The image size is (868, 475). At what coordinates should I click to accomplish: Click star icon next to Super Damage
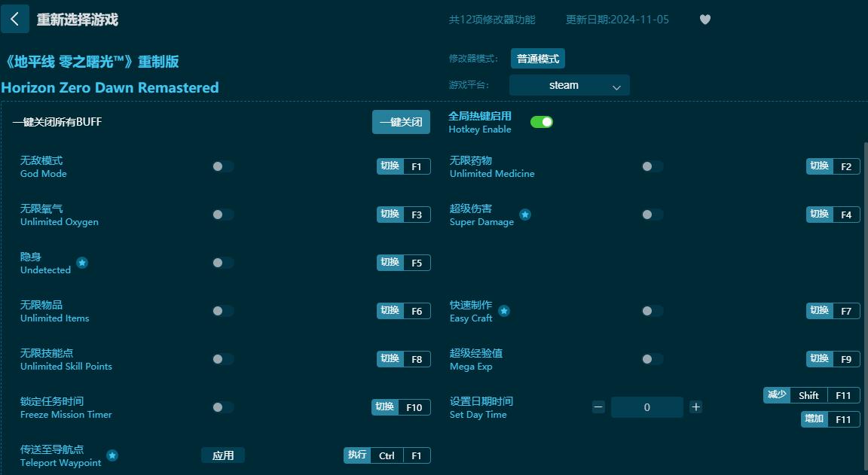(x=524, y=215)
